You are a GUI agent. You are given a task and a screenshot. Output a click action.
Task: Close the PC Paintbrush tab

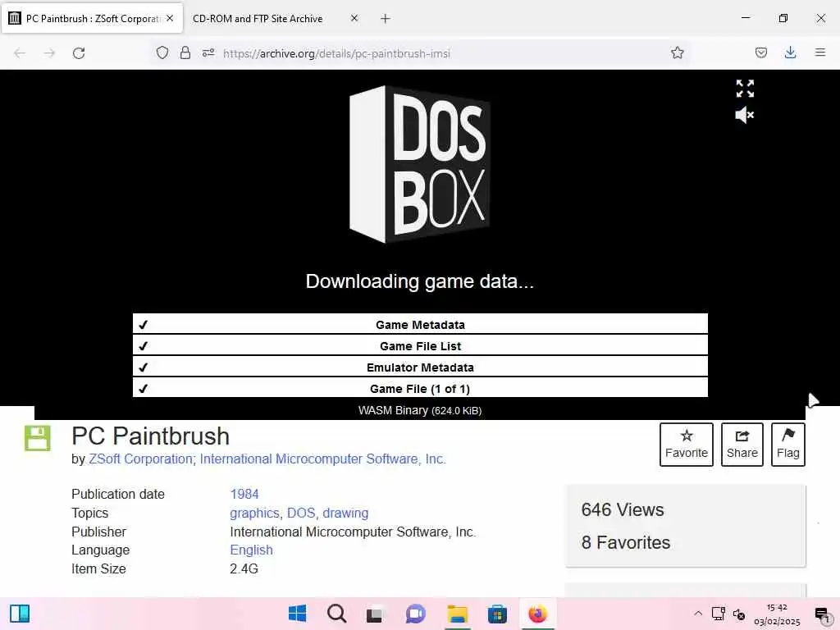170,18
